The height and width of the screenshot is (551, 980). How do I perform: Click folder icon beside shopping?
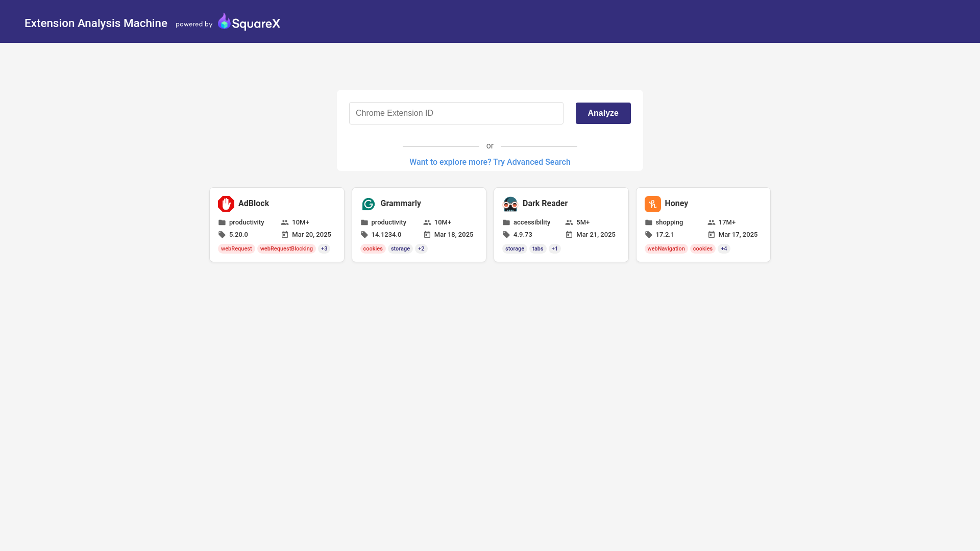pyautogui.click(x=649, y=222)
